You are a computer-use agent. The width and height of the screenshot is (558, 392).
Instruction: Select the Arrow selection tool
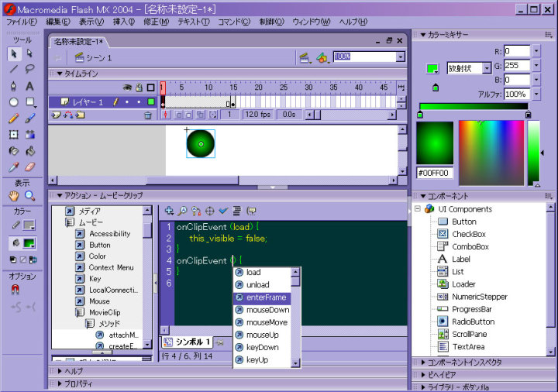point(14,53)
